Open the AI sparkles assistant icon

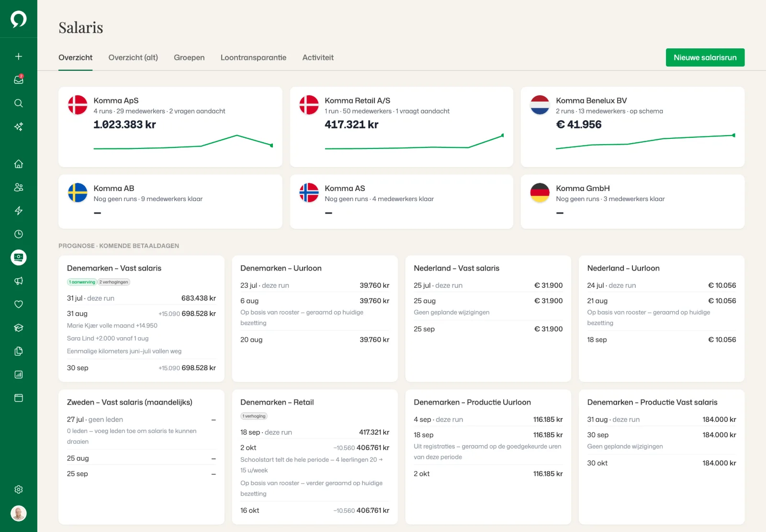19,126
